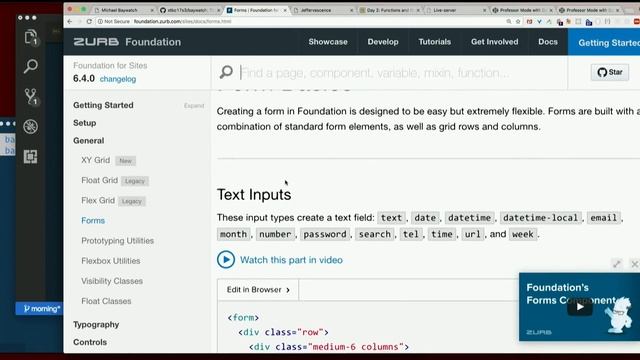Screen dimensions: 640x360
Task: Click the docs search magnifying glass icon
Action: [x=226, y=72]
